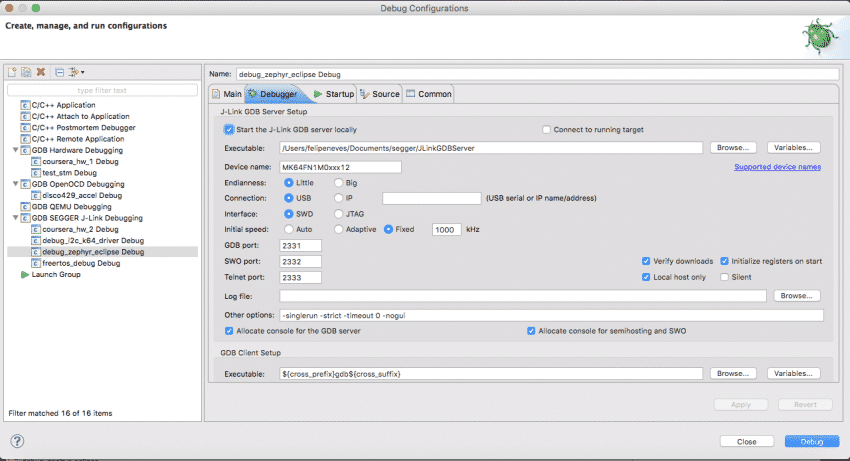
Task: Click the help question mark icon
Action: click(x=17, y=441)
